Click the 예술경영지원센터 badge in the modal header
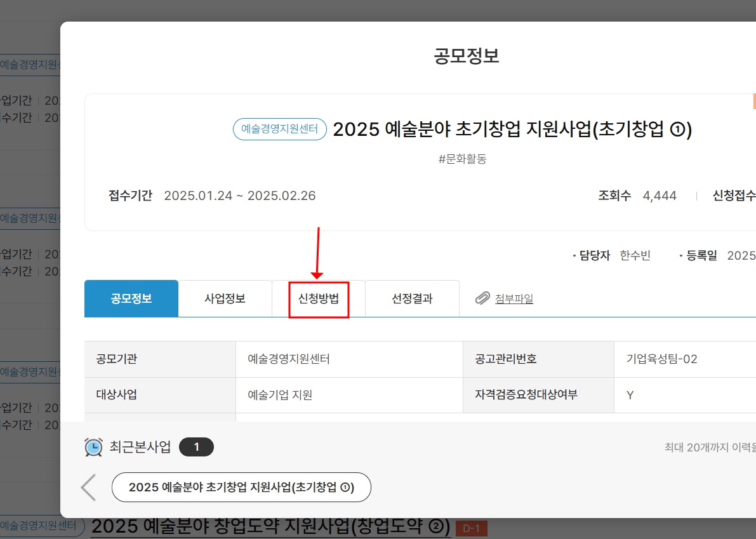Image resolution: width=756 pixels, height=539 pixels. [280, 130]
